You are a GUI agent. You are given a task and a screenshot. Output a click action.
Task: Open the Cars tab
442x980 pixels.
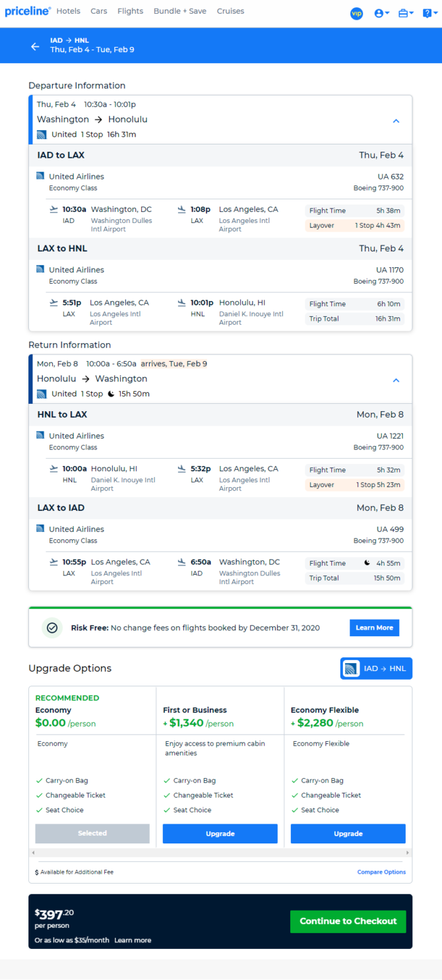pos(99,11)
